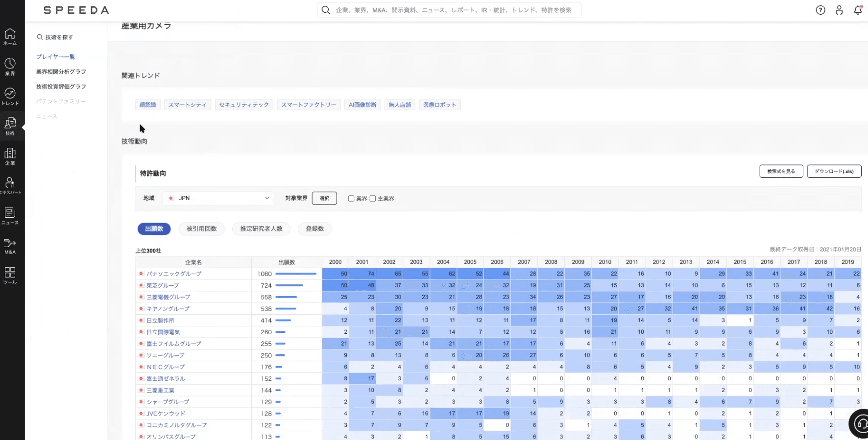Open the 三菱重工業 company link
868x440 pixels.
click(161, 391)
